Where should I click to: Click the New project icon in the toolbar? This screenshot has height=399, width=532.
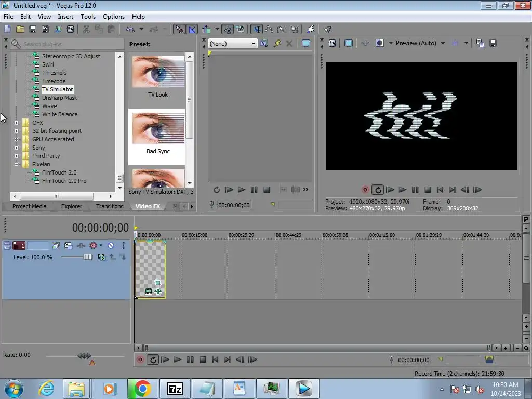point(7,29)
